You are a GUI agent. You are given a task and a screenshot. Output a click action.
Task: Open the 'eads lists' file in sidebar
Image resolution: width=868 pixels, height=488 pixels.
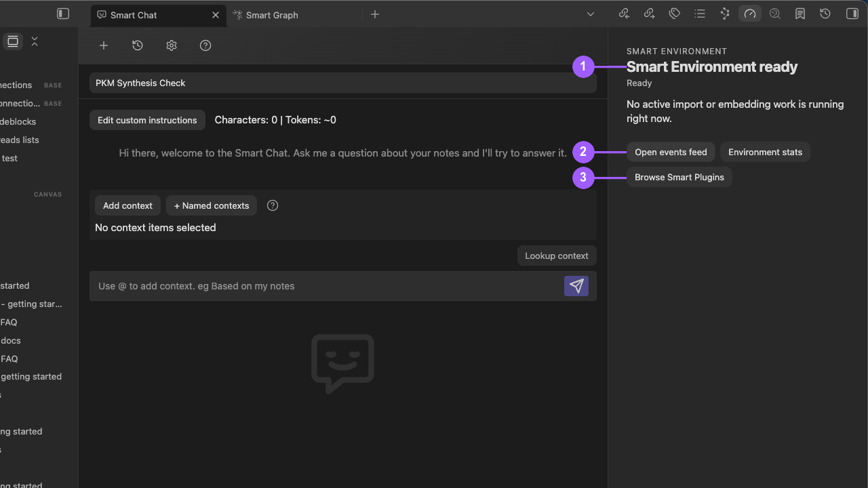[20, 140]
